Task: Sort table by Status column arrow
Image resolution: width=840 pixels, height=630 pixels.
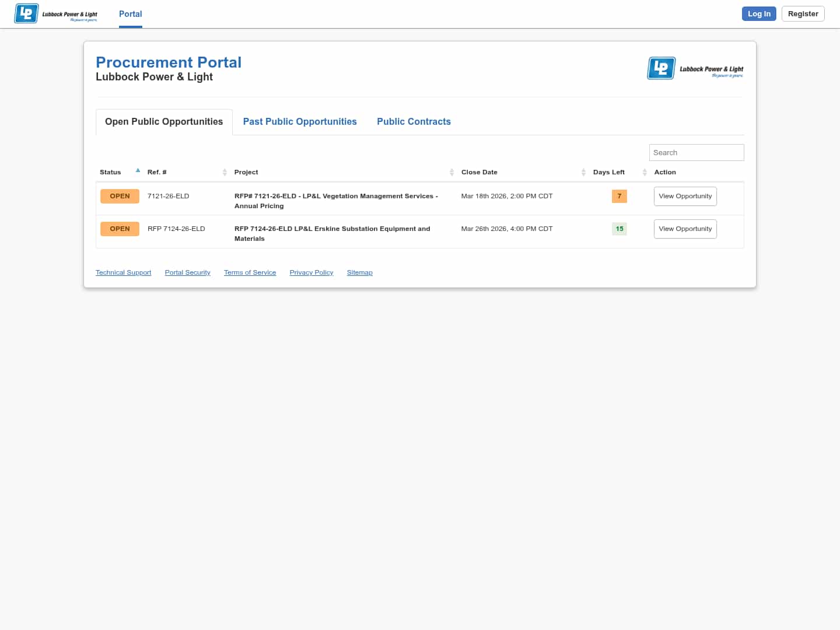Action: pyautogui.click(x=138, y=171)
